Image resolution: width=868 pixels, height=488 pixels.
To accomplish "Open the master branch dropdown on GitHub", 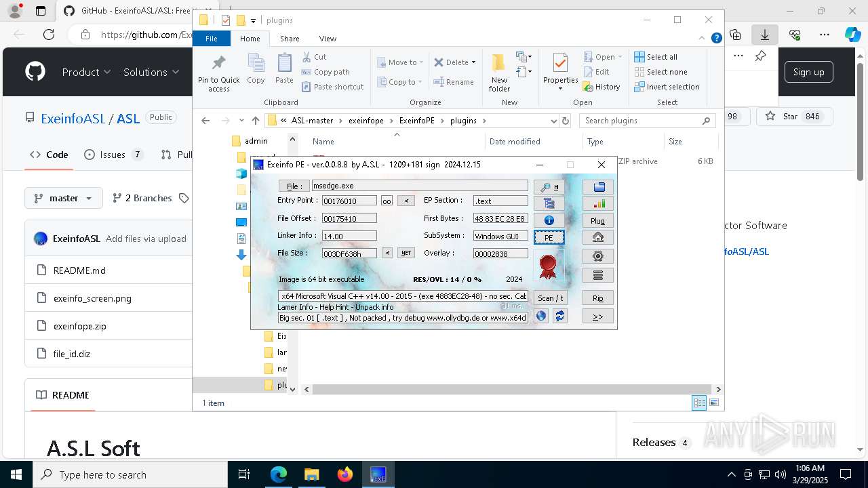I will 64,198.
